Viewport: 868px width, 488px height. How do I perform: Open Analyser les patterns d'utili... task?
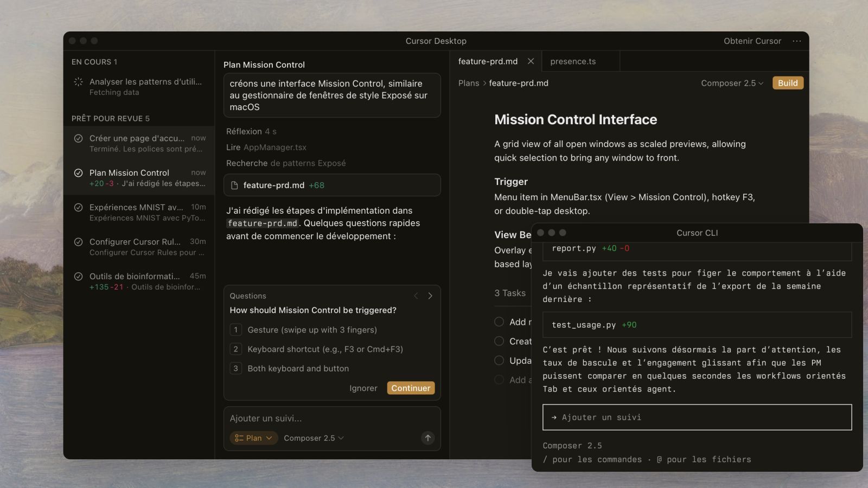139,87
